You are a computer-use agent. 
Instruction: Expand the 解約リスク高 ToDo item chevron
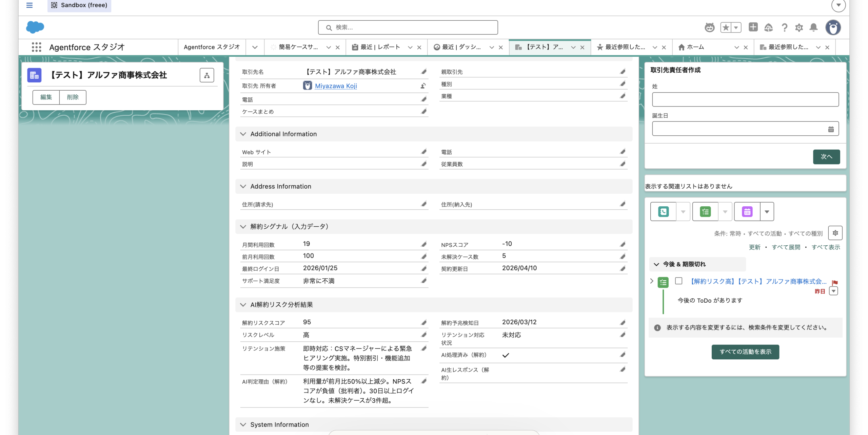pyautogui.click(x=651, y=281)
